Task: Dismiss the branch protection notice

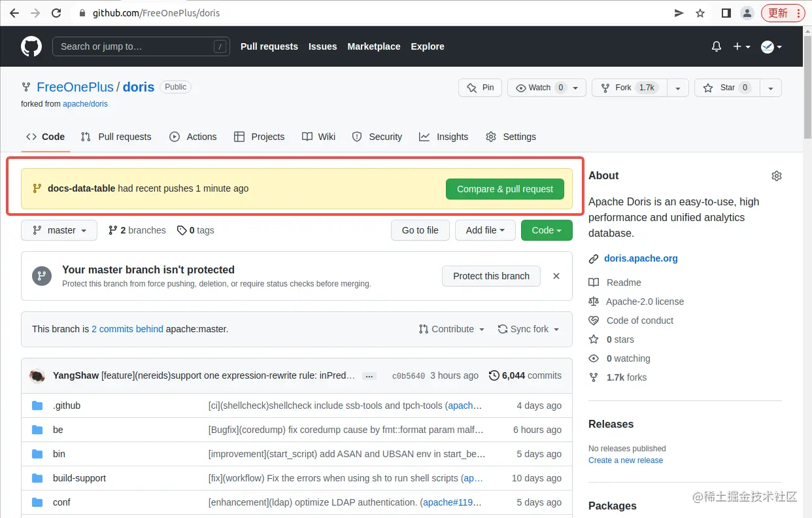Action: 556,276
